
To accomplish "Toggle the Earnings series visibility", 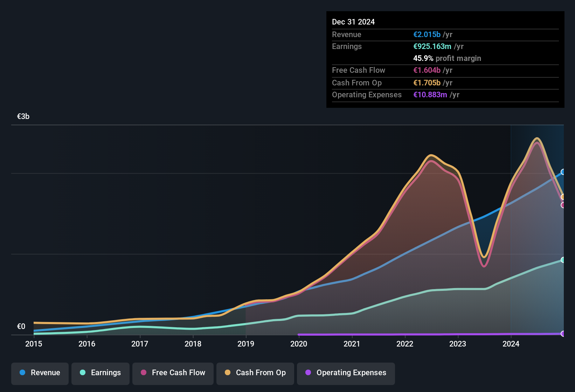I will (101, 373).
